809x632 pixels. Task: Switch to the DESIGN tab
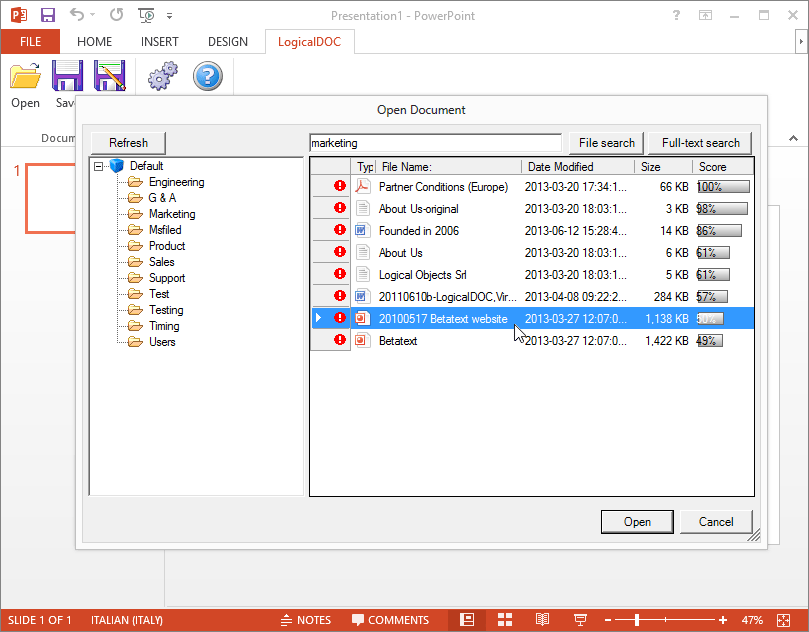pos(228,42)
